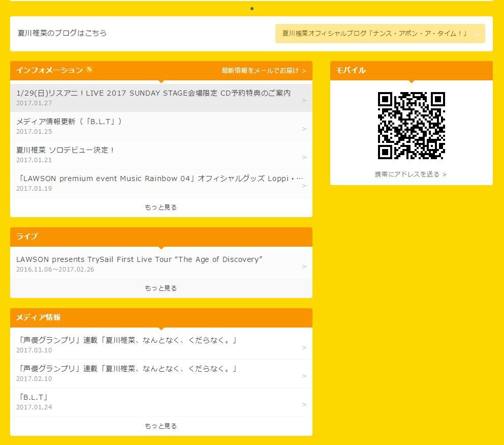Image resolution: width=504 pixels, height=445 pixels.
Task: Click the arrow on the 2017.01.25 news row
Action: click(304, 129)
